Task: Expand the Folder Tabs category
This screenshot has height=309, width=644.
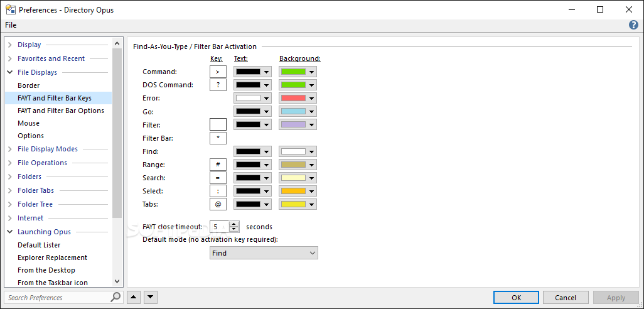Action: click(10, 191)
